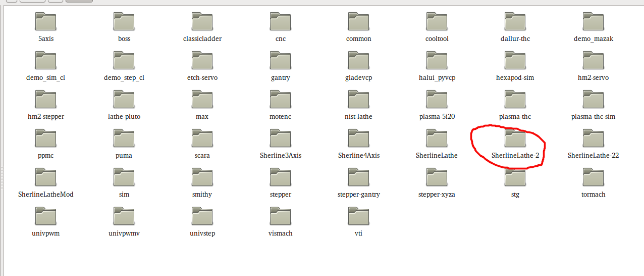Open the common folder icon
Screen dimensions: 644x276
pyautogui.click(x=358, y=21)
